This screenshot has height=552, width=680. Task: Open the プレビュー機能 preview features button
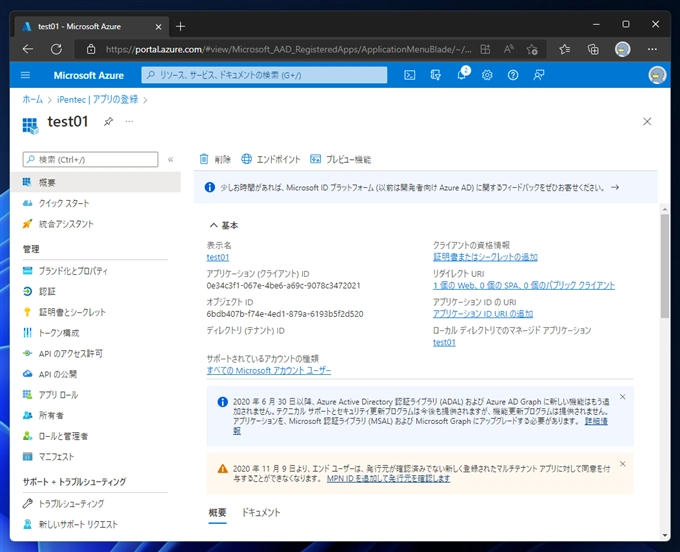340,159
